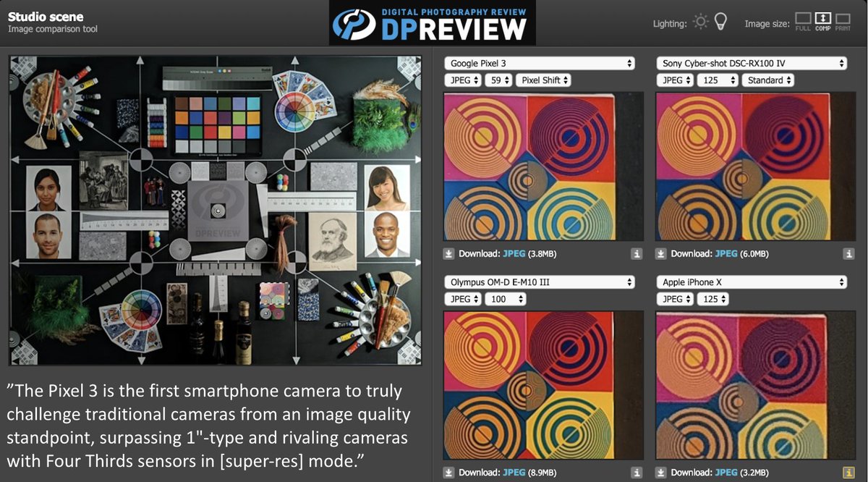The width and height of the screenshot is (868, 482).
Task: Click the studio scene overview image
Action: coord(215,210)
